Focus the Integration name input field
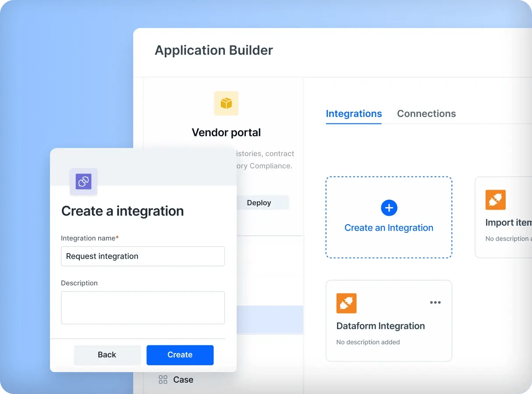The image size is (532, 394). (x=142, y=256)
